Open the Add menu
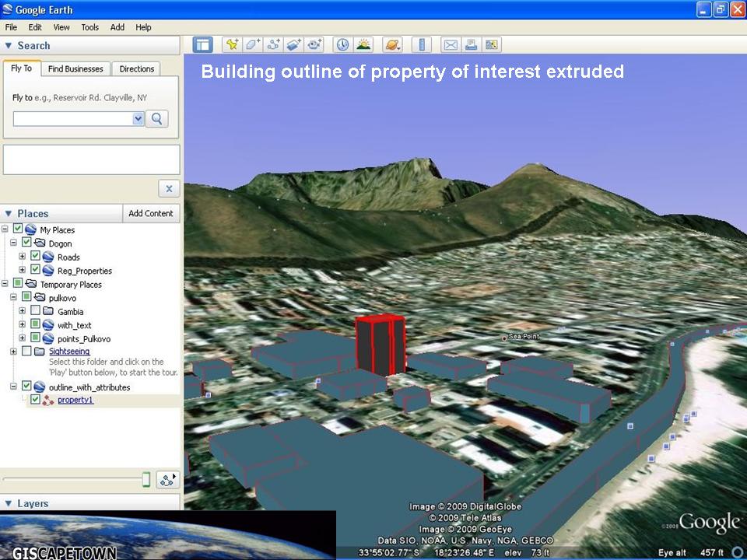 (x=117, y=27)
